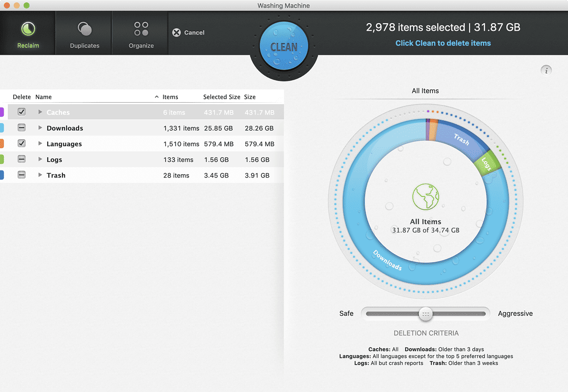568x392 pixels.
Task: Click the 'Click Clean to delete items' text
Action: (443, 43)
